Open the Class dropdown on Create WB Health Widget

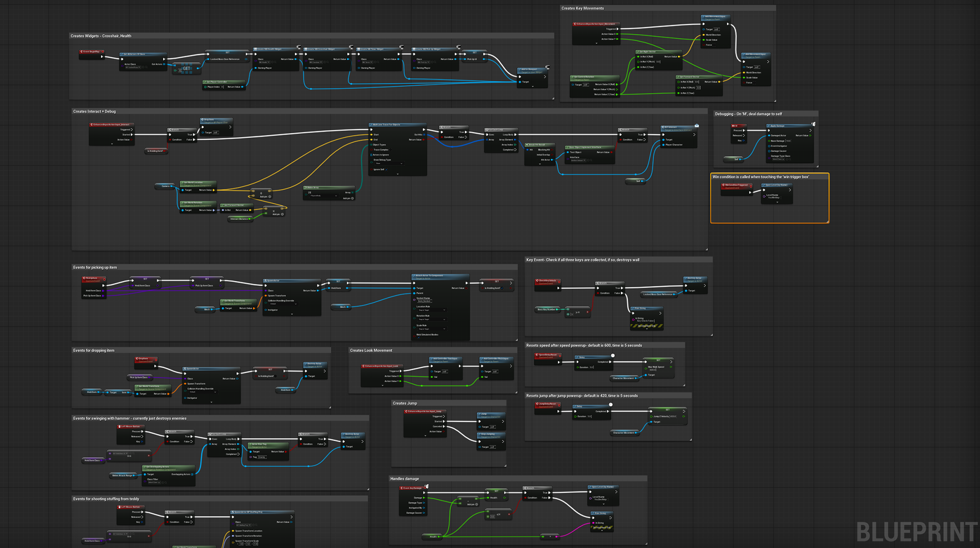coord(263,62)
